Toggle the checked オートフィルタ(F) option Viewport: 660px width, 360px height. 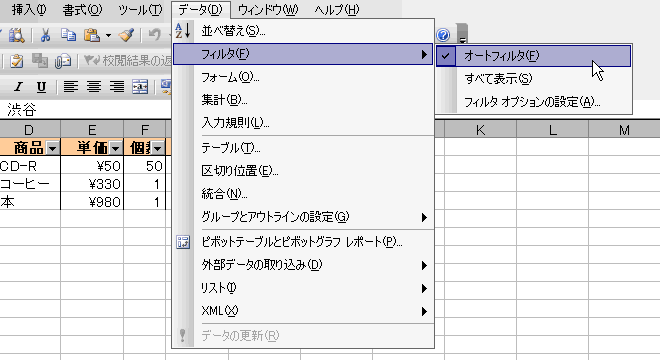click(x=534, y=56)
